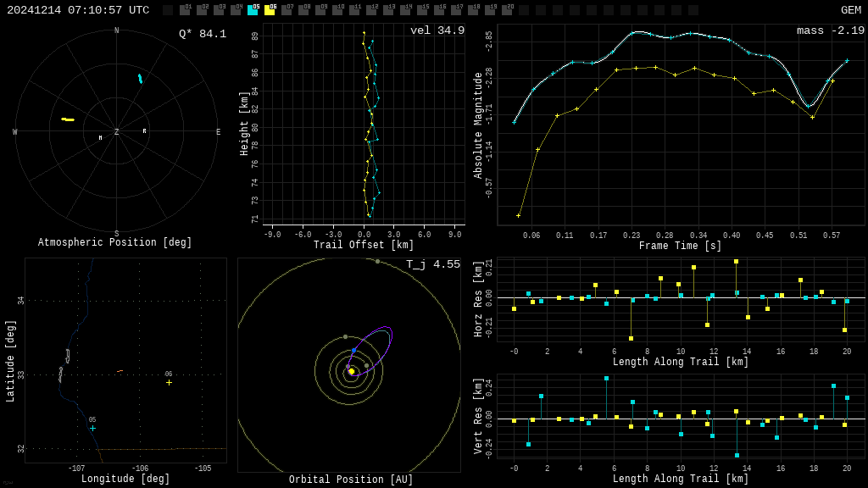Click the yellow station 06 cross on map
Viewport: 868px width, 488px height.
pyautogui.click(x=169, y=382)
